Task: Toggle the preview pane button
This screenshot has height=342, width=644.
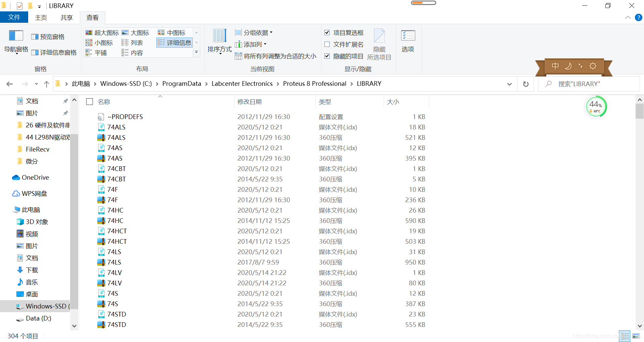Action: pos(48,37)
